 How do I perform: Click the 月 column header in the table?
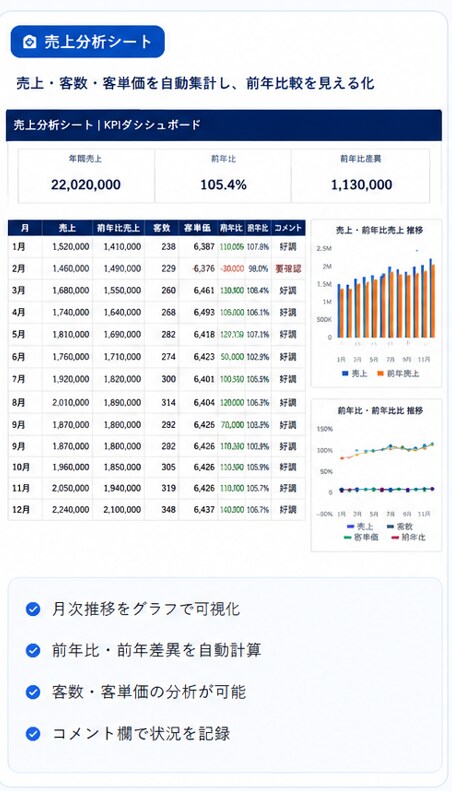(x=25, y=228)
